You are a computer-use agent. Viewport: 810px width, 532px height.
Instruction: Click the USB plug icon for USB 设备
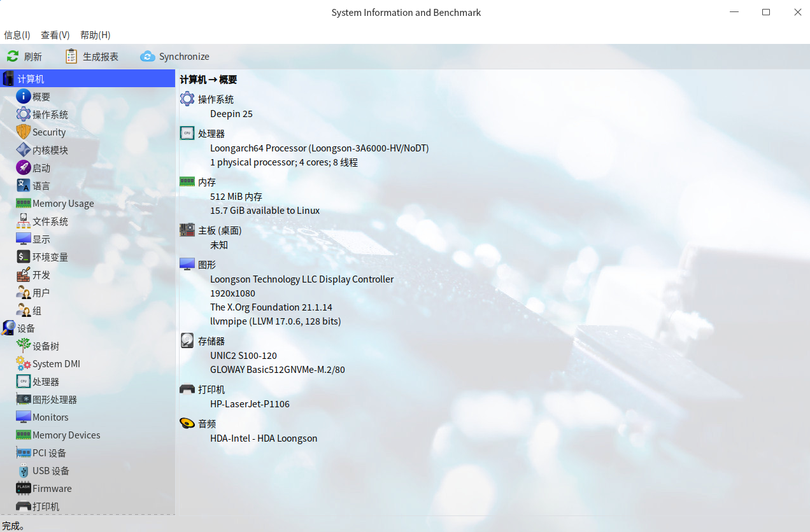(23, 471)
